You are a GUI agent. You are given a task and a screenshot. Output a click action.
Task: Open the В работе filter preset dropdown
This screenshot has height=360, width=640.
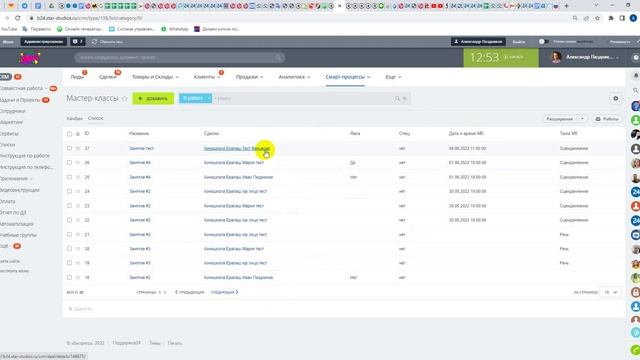tap(209, 98)
